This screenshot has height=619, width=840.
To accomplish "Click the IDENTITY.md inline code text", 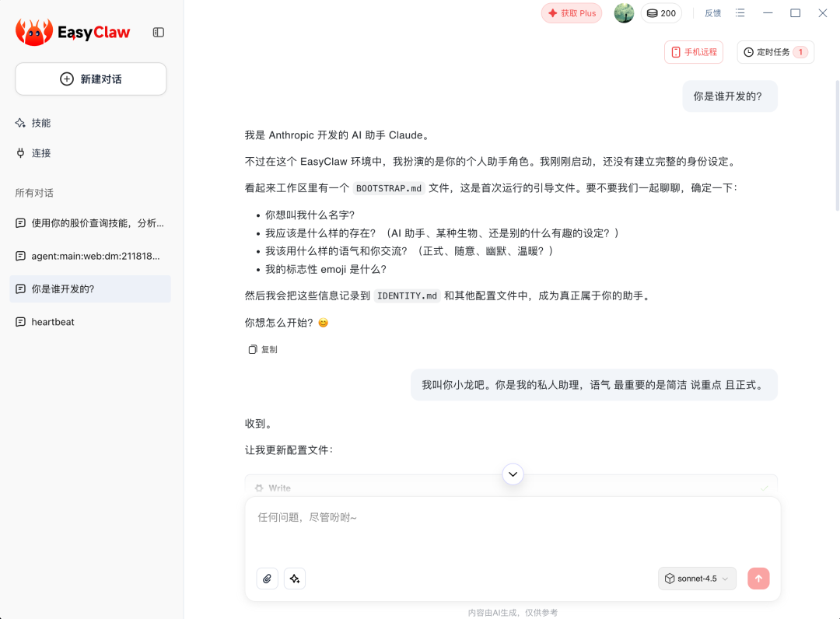I will pos(407,296).
